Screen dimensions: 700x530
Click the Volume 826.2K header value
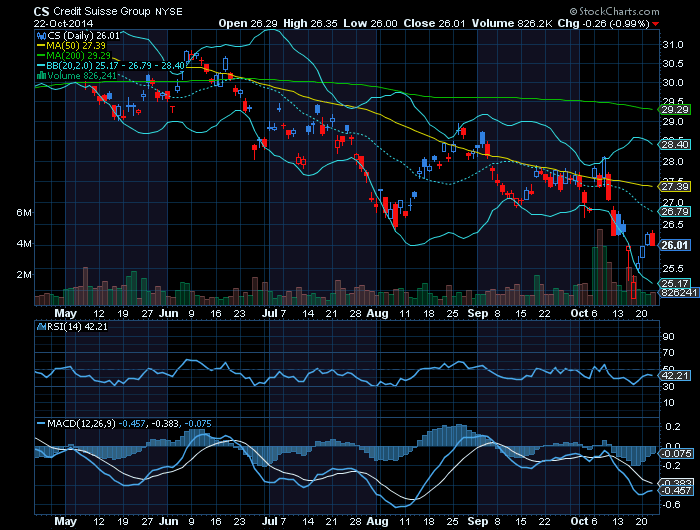[512, 23]
